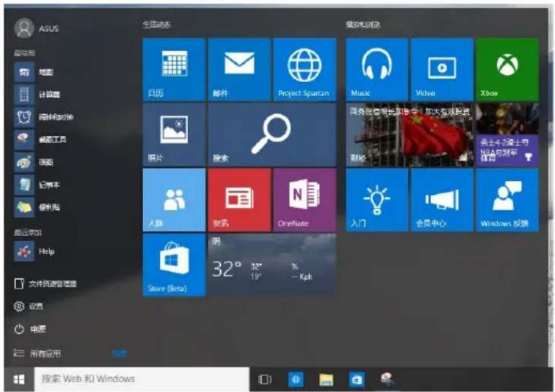Open the Weather tile showing 32°

(272, 265)
